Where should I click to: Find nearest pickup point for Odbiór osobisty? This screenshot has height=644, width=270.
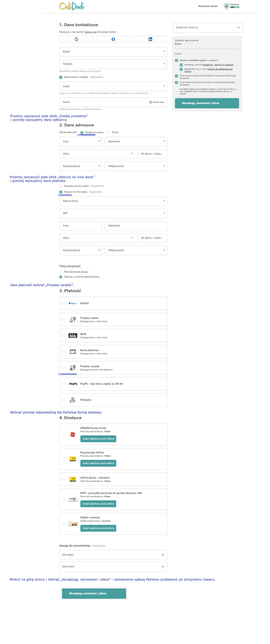tap(98, 528)
